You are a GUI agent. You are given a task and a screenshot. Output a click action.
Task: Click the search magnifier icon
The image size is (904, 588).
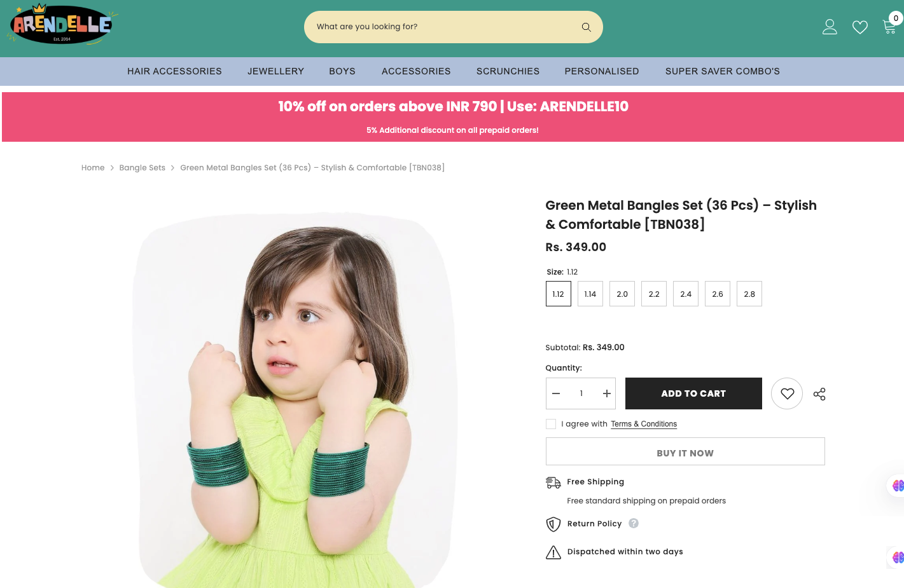tap(586, 27)
